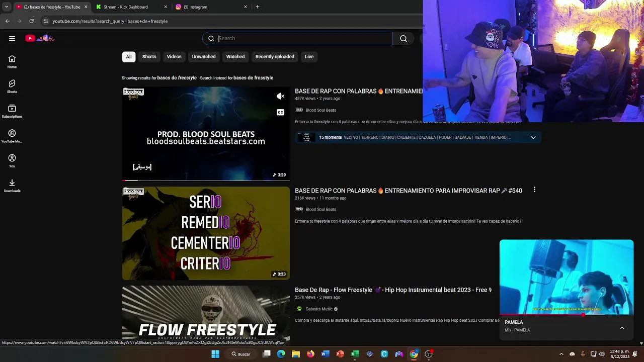This screenshot has width=644, height=362.
Task: Toggle closed captions on the first video preview
Action: (x=281, y=112)
